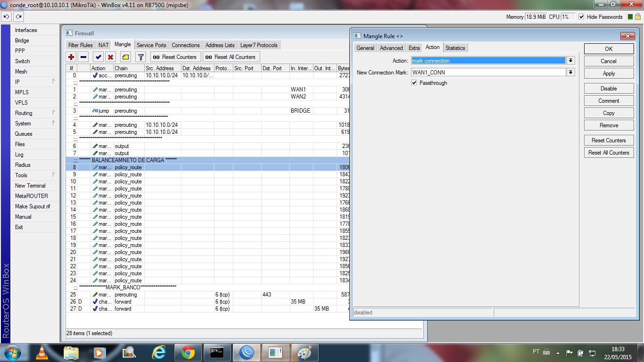
Task: Open Paint from the taskbar
Action: point(305,353)
